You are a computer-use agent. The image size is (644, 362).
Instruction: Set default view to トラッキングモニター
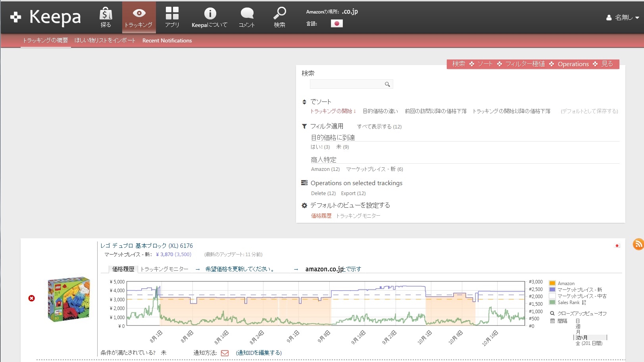[x=358, y=216]
